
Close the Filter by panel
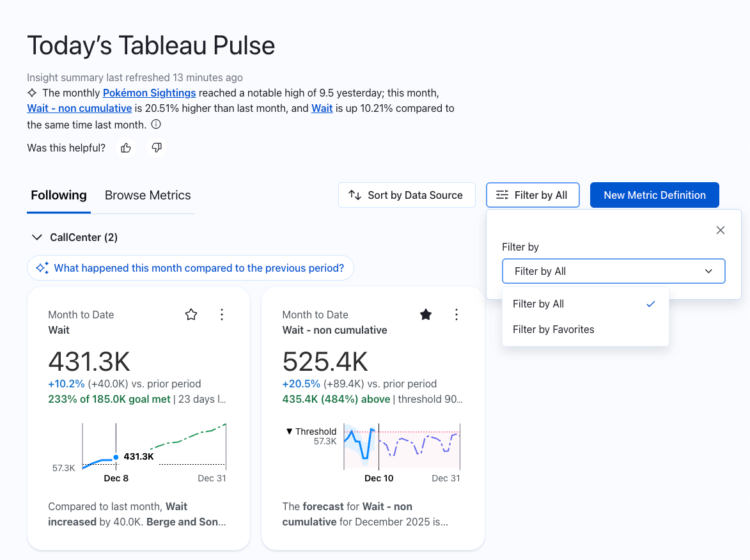(721, 230)
